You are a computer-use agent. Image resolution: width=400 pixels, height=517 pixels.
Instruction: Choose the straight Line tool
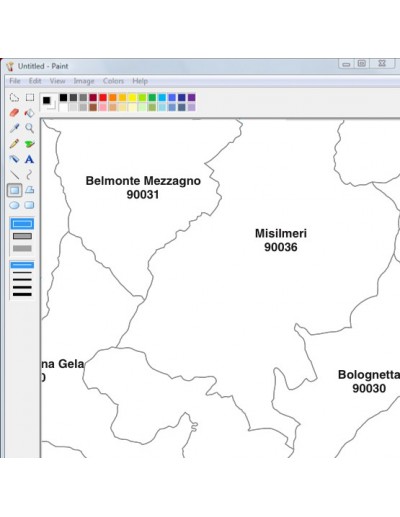point(14,174)
